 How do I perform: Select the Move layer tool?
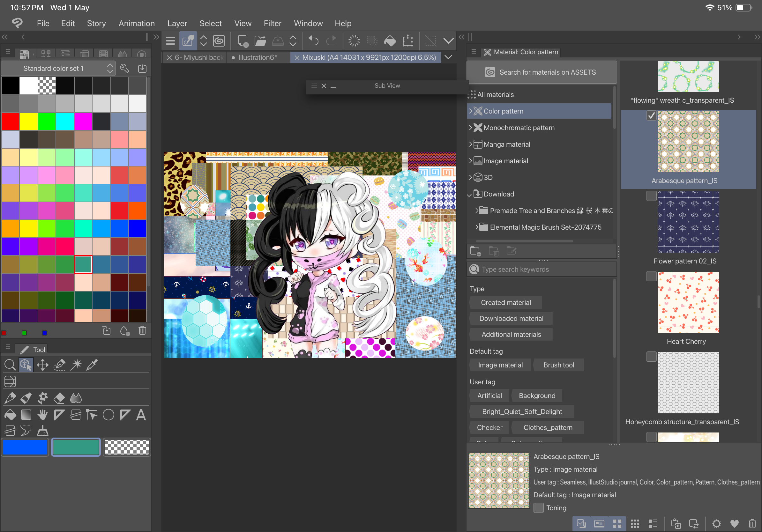tap(43, 365)
